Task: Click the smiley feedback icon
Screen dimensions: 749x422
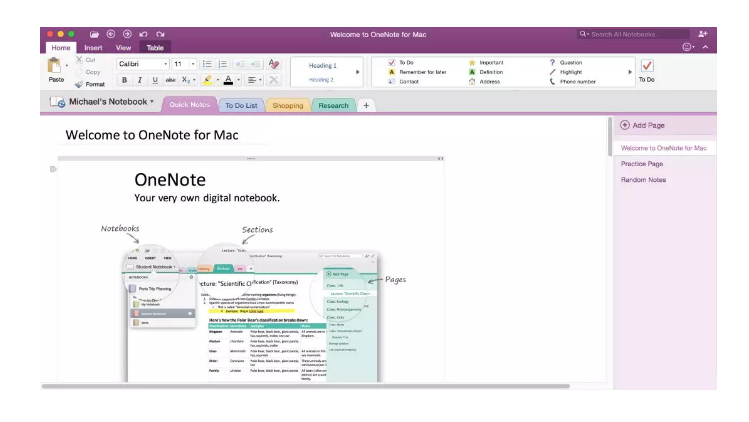Action: click(x=687, y=47)
